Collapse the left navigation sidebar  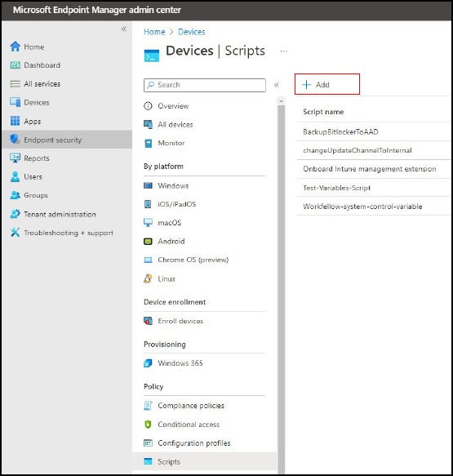click(x=124, y=29)
